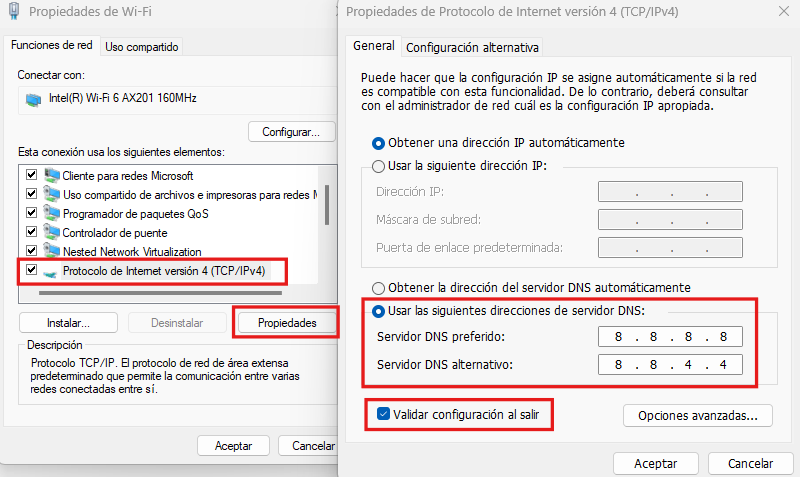
Task: Click the Controlador de puente icon
Action: tap(51, 233)
